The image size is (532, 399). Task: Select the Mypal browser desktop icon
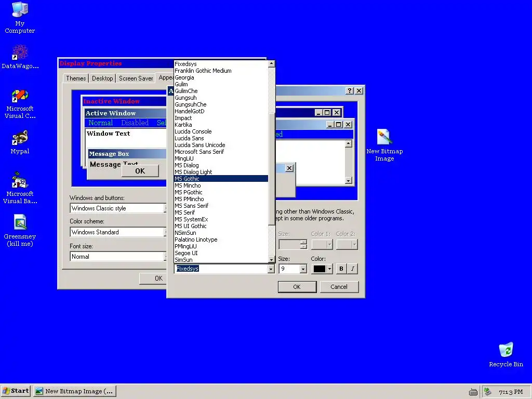[20, 142]
